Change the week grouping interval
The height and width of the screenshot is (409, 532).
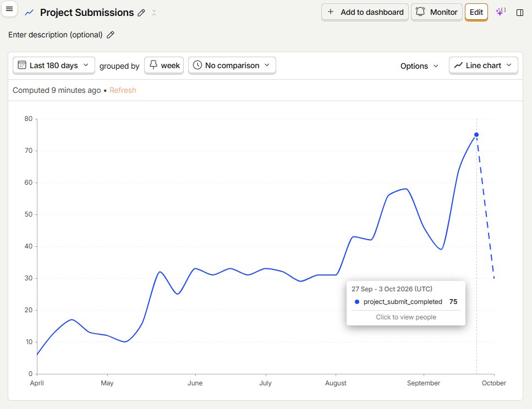pos(164,65)
